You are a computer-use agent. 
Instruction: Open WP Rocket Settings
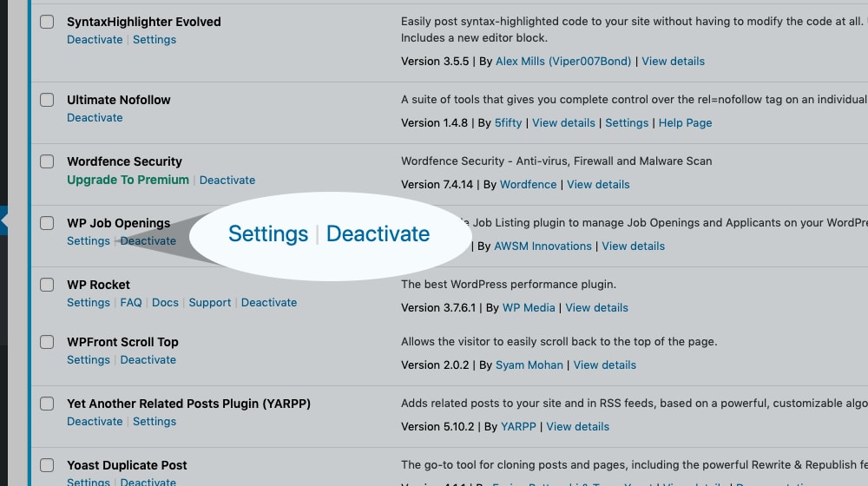click(x=89, y=302)
